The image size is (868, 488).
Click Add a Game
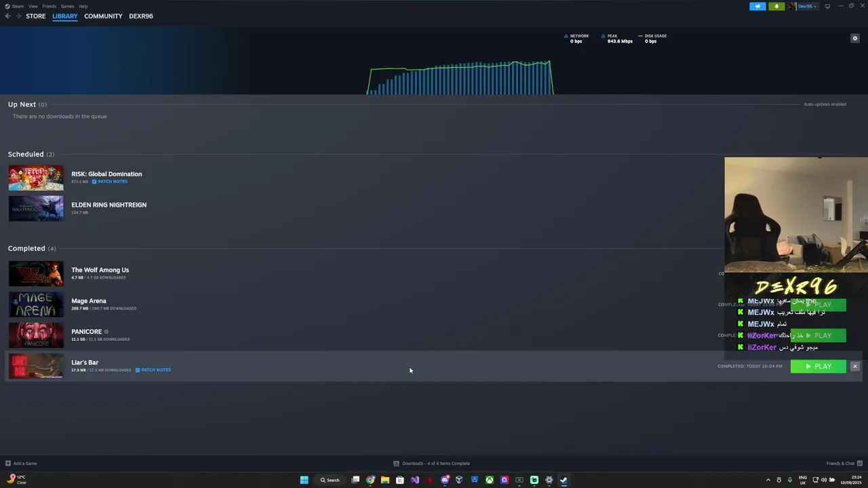(21, 464)
